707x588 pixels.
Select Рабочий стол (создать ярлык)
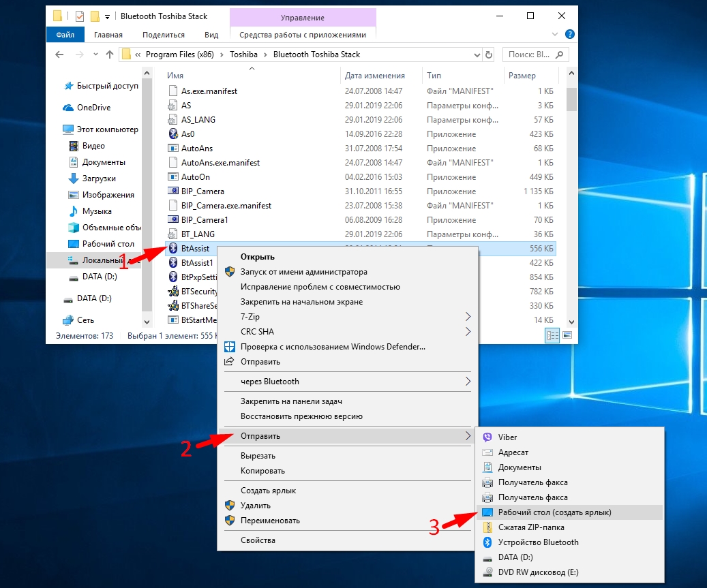pos(554,512)
